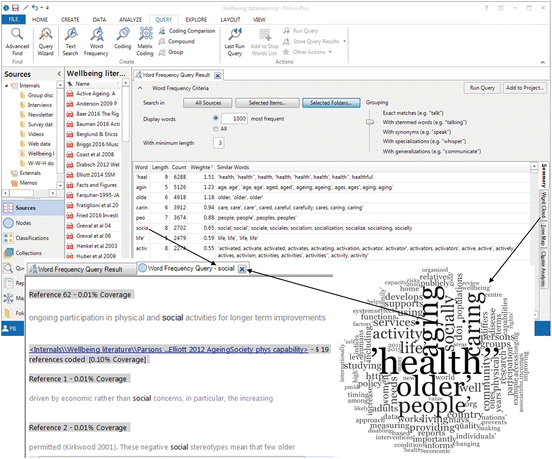Click Store Query Results
This screenshot has height=459, width=552.
tap(311, 42)
